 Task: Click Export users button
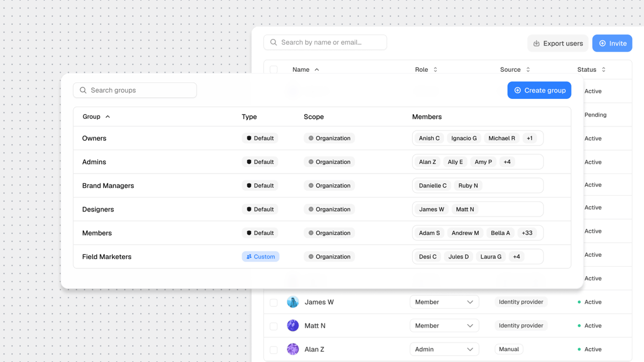[x=558, y=43]
